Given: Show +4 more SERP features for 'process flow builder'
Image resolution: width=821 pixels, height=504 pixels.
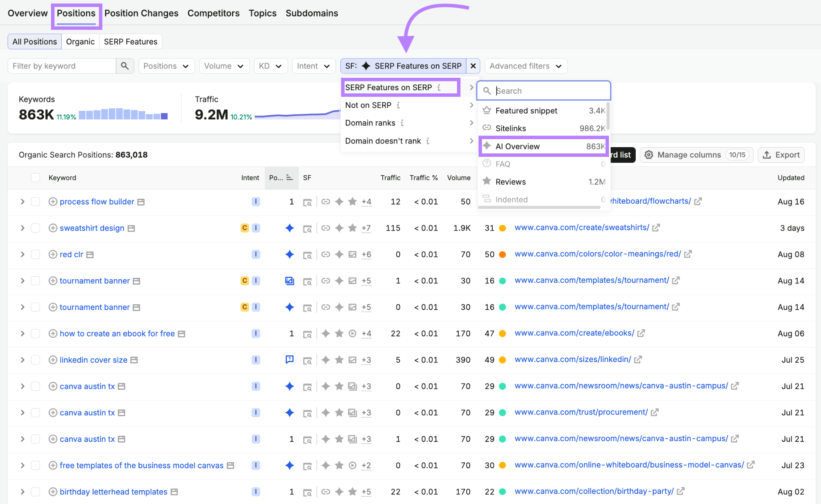Looking at the screenshot, I should tap(366, 202).
